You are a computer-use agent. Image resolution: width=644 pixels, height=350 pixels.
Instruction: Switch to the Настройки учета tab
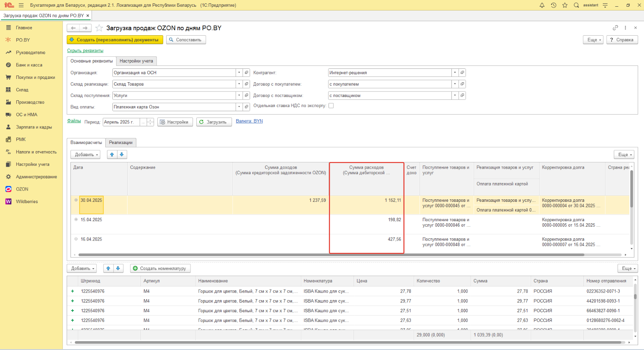pos(136,61)
